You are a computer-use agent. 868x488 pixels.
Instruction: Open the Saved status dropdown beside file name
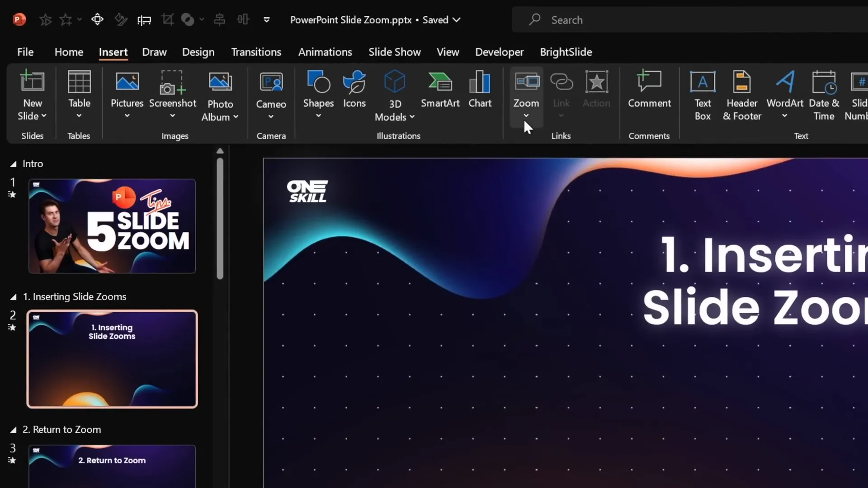457,20
